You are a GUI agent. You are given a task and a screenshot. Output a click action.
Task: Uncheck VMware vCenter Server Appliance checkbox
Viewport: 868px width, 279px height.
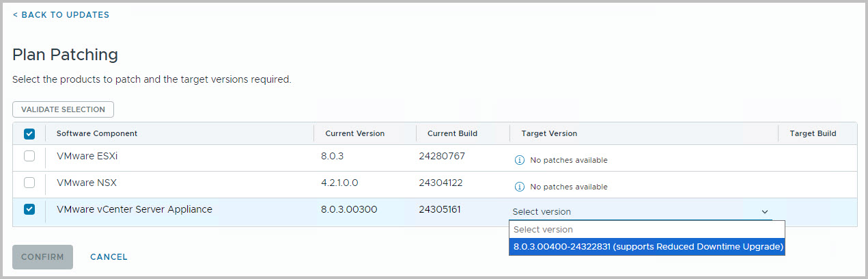29,209
